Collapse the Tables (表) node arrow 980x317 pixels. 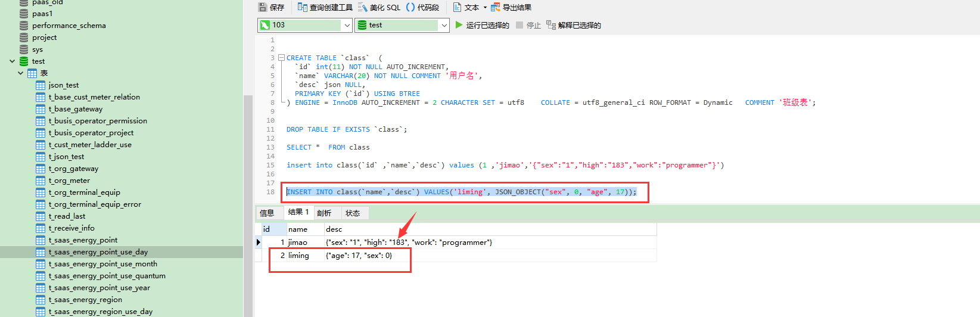(x=21, y=73)
